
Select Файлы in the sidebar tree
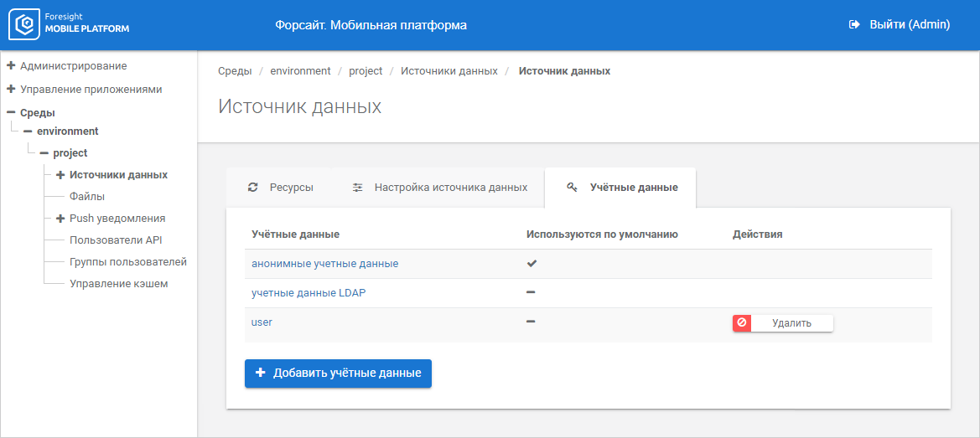[87, 197]
